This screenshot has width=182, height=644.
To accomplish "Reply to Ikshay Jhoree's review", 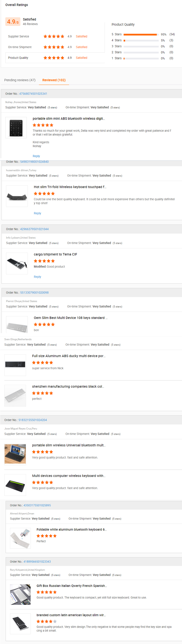I will pos(36,156).
